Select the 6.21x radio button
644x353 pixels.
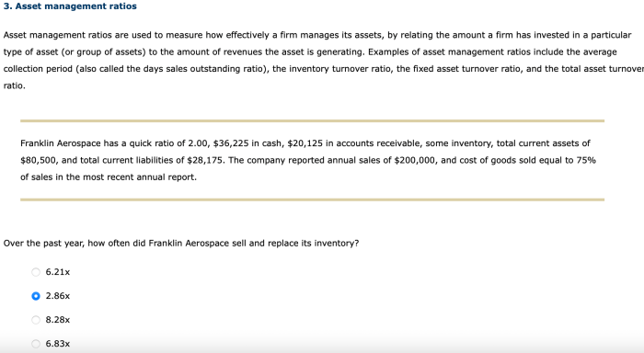click(x=36, y=272)
